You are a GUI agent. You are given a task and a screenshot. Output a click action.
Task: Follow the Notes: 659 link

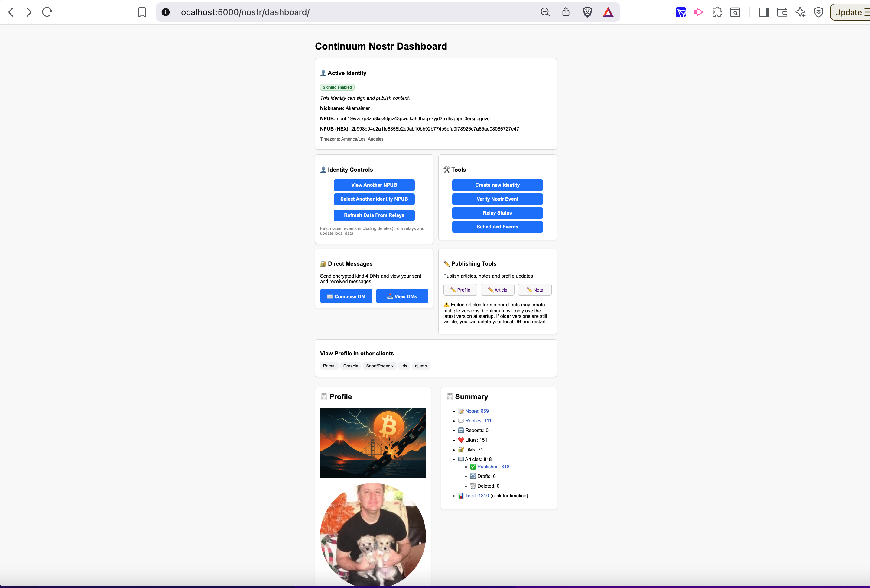pyautogui.click(x=476, y=411)
